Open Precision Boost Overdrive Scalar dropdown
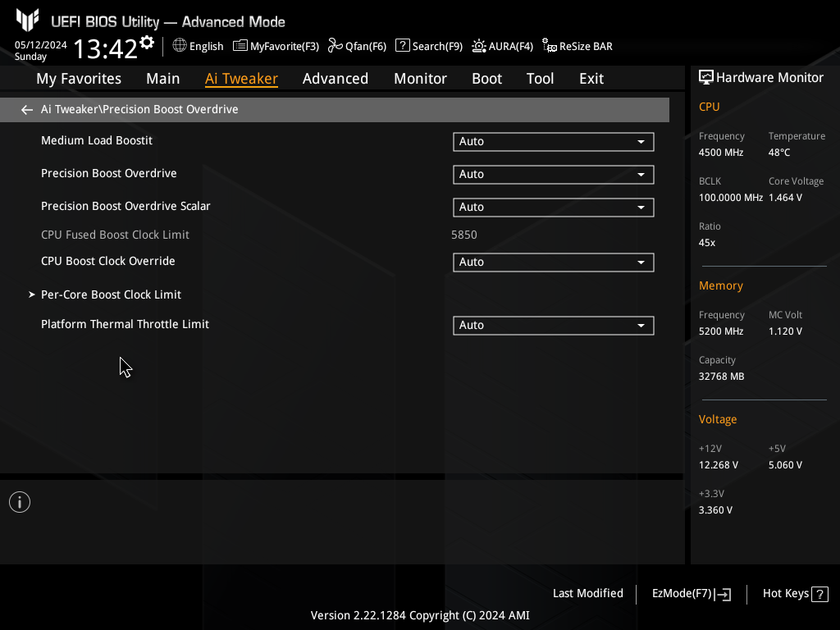The width and height of the screenshot is (840, 630). tap(554, 208)
